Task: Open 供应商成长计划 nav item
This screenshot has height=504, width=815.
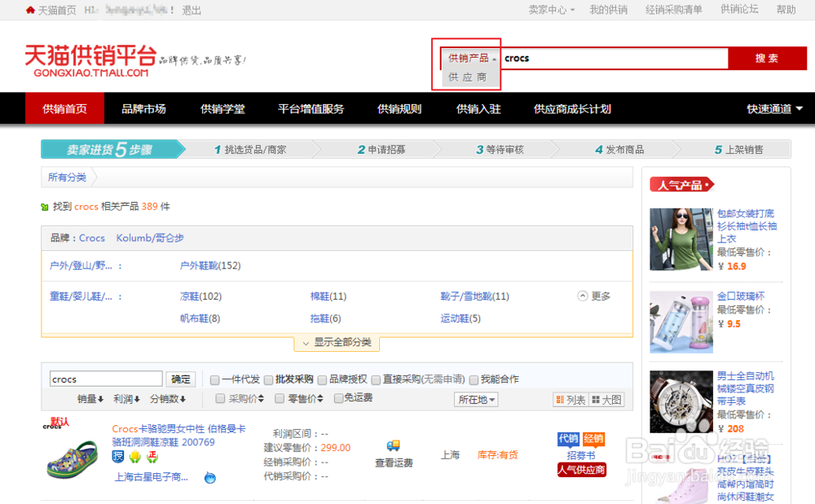Action: tap(572, 109)
